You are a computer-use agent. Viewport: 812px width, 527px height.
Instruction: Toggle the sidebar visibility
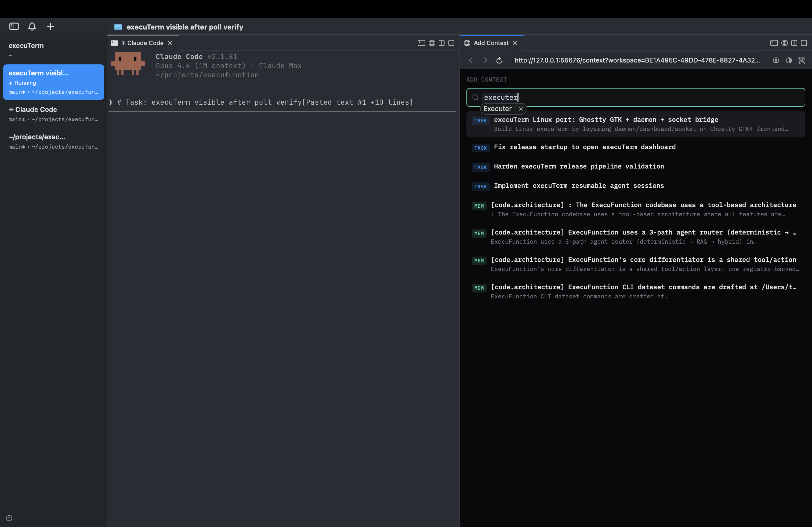point(14,26)
